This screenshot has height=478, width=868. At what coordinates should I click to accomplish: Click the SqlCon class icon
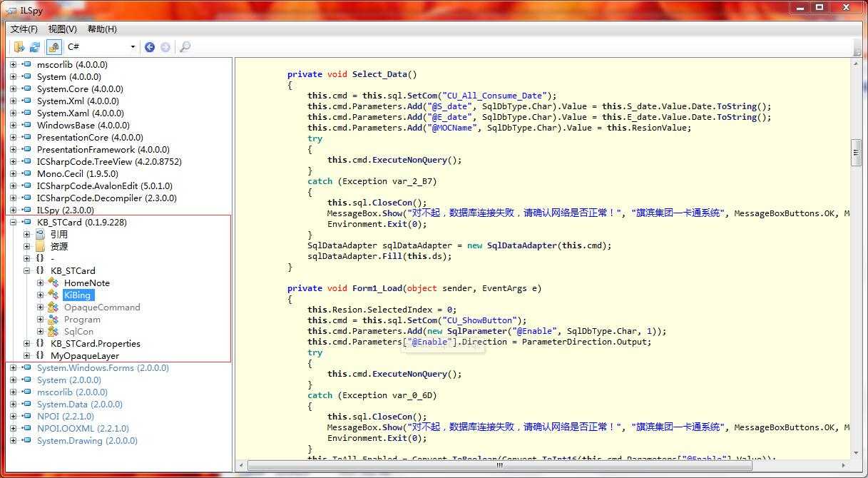pos(53,331)
